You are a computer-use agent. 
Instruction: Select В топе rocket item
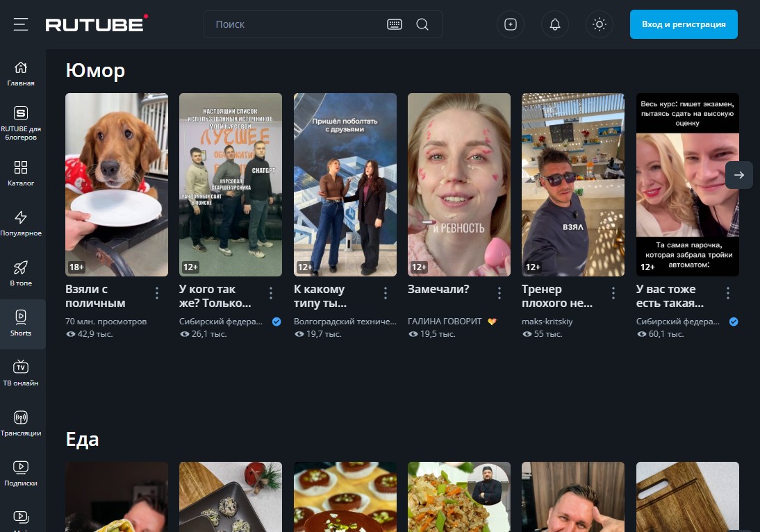21,274
